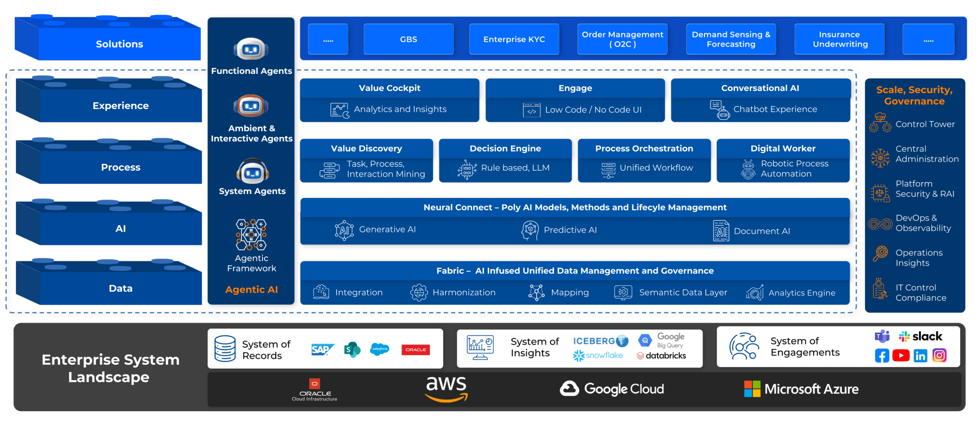Click the Decision Engine header

click(x=505, y=148)
